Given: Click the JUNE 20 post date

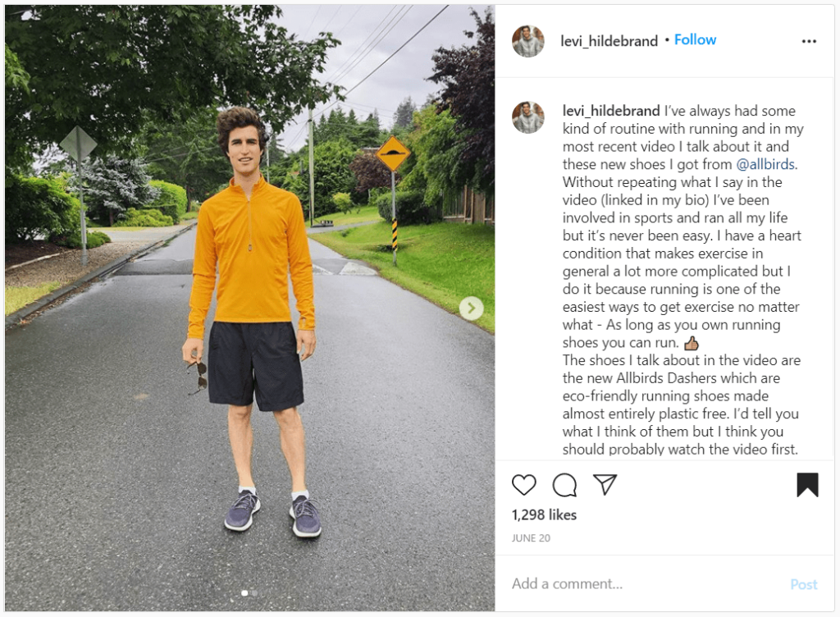Looking at the screenshot, I should (531, 537).
